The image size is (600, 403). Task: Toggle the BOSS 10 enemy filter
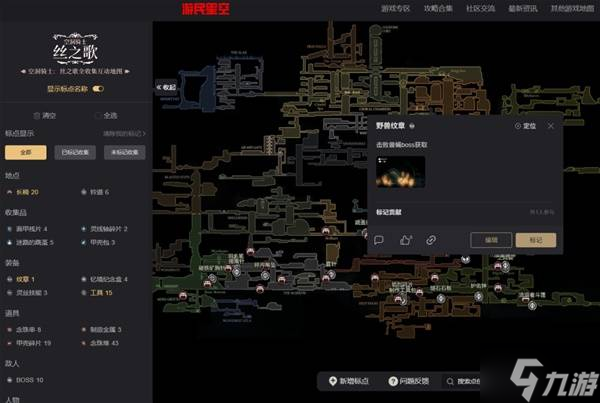pyautogui.click(x=26, y=380)
